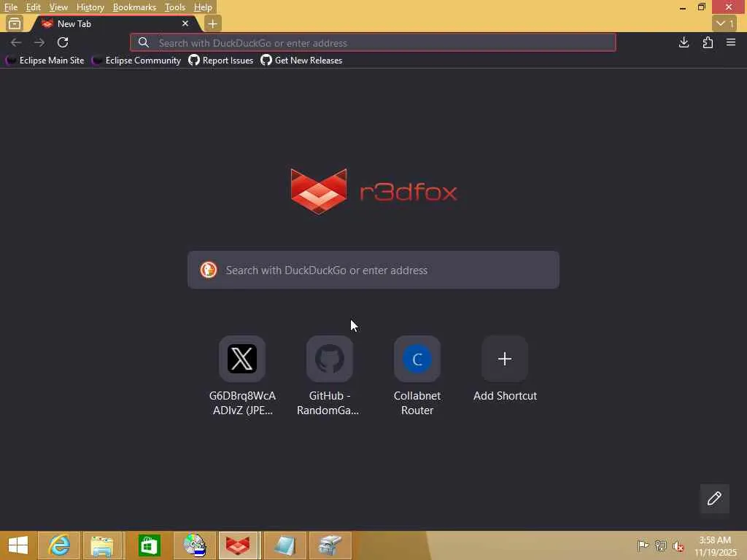Open the network tray icon

(660, 545)
